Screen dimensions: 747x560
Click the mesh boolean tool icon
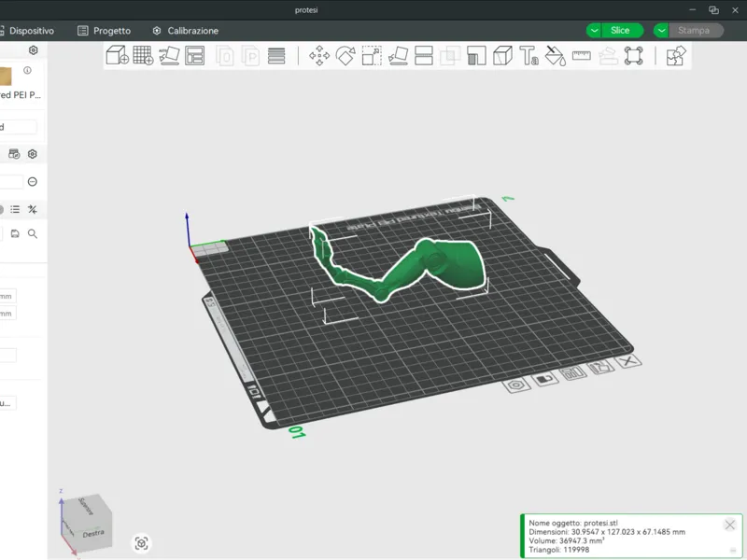(450, 56)
